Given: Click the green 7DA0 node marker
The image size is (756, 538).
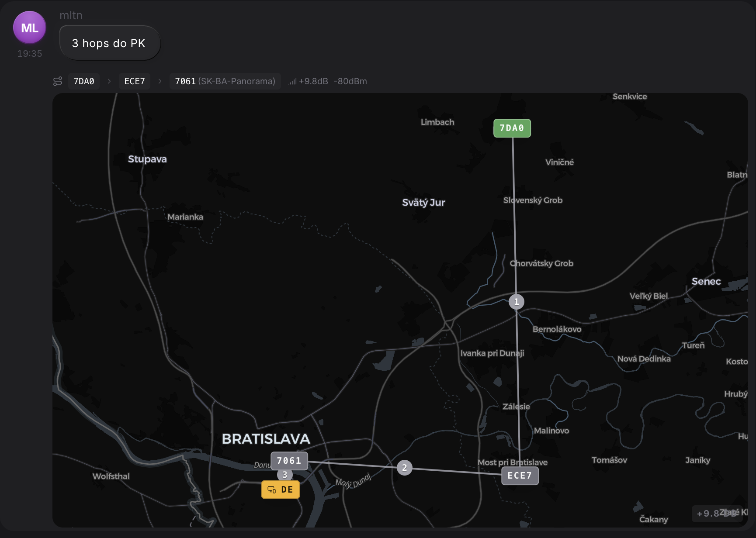Looking at the screenshot, I should (512, 128).
